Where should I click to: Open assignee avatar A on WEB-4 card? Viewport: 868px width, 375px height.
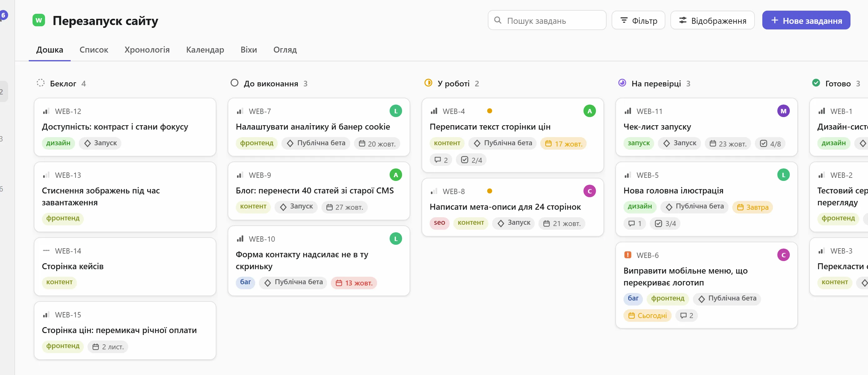click(589, 111)
